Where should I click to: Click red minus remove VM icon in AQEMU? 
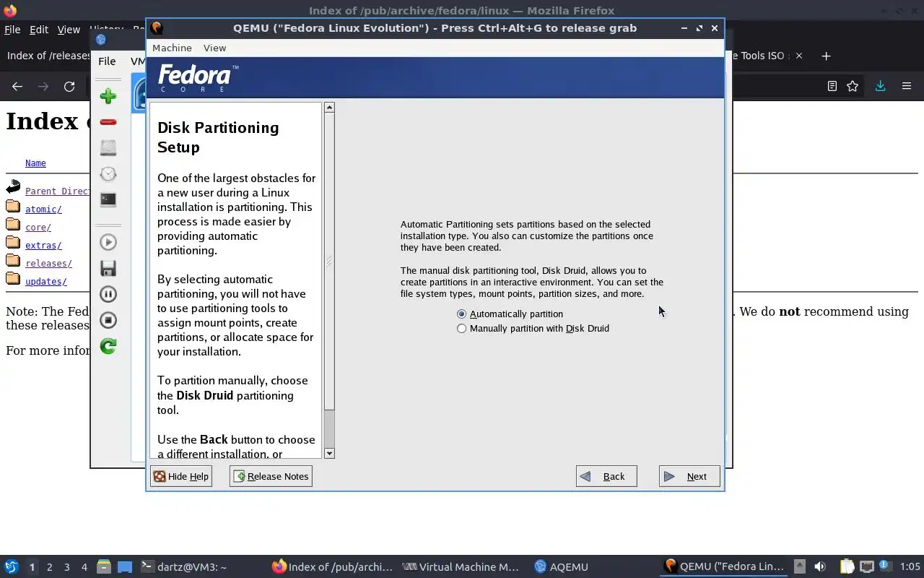pyautogui.click(x=108, y=122)
